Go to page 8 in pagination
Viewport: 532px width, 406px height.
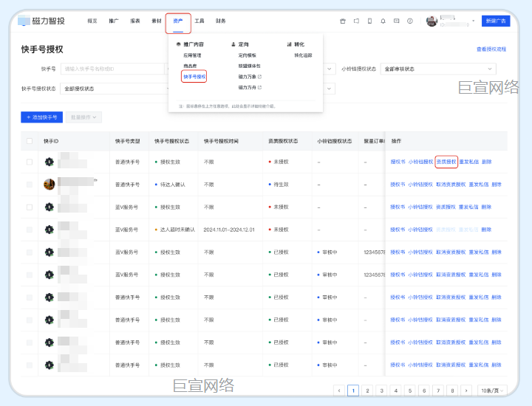(452, 390)
